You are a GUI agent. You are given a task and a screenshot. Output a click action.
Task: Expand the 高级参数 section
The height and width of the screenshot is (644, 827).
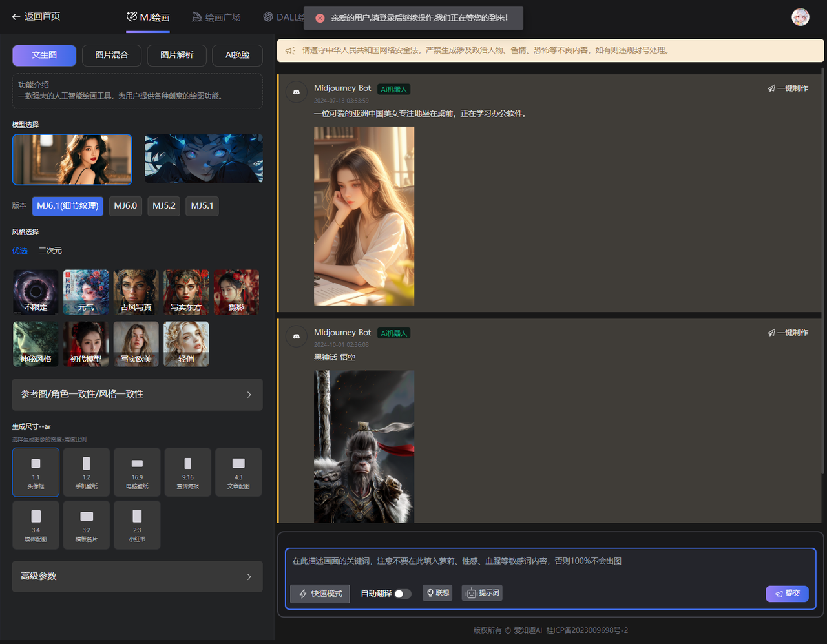[x=137, y=576]
